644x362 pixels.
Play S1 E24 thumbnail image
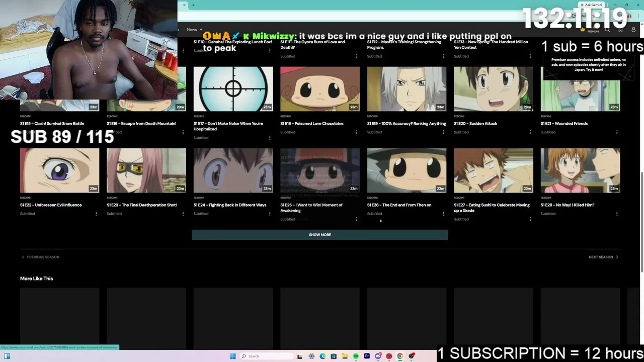[233, 170]
